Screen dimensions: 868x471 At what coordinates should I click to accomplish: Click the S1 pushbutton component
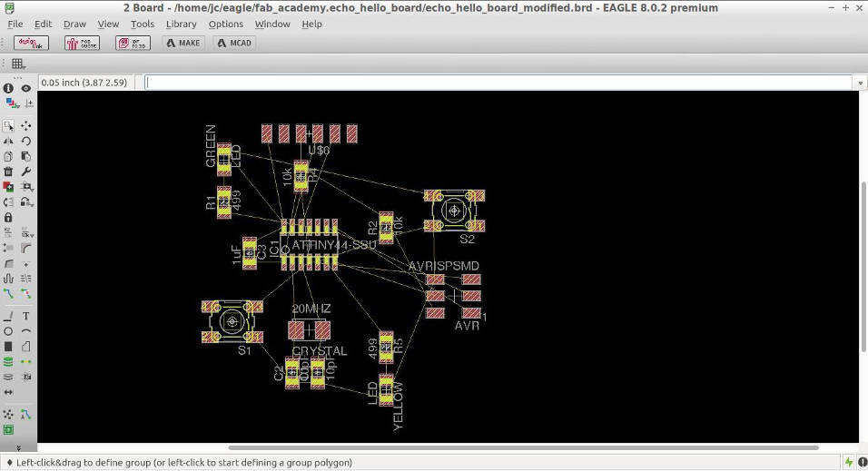232,321
